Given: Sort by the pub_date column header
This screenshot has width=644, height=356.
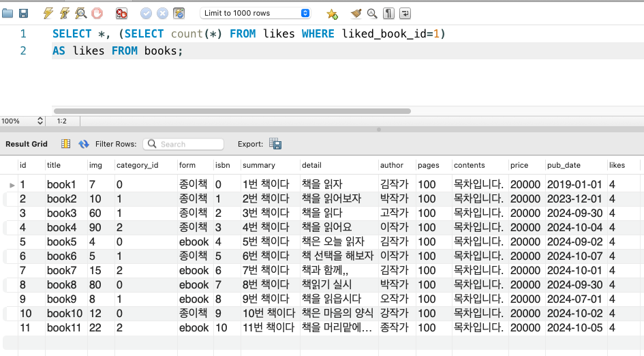Looking at the screenshot, I should click(564, 165).
